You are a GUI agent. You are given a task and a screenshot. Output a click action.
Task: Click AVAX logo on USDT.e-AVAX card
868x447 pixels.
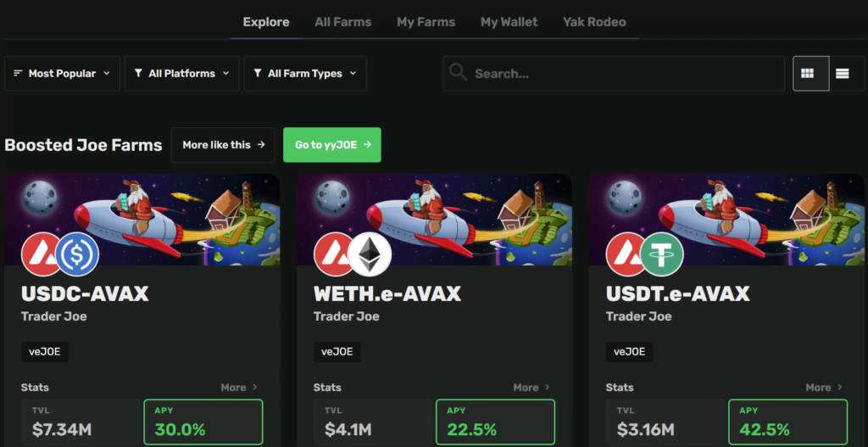tap(626, 254)
